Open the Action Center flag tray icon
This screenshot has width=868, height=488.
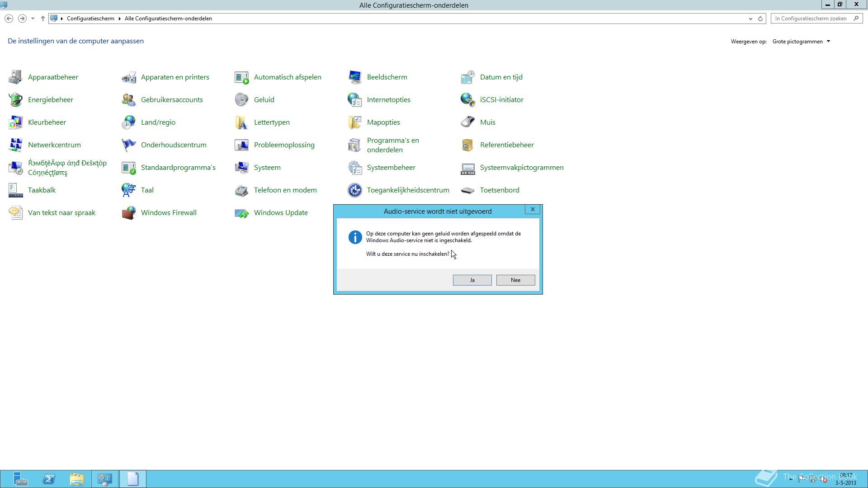click(802, 479)
